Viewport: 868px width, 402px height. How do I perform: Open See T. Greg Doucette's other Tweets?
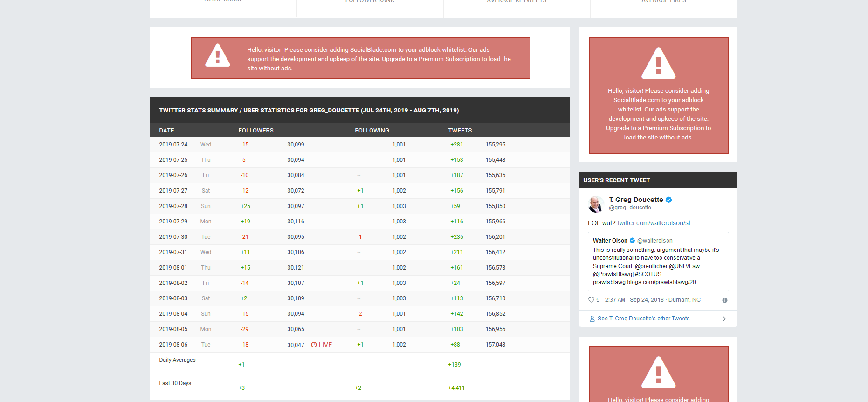[x=643, y=319]
